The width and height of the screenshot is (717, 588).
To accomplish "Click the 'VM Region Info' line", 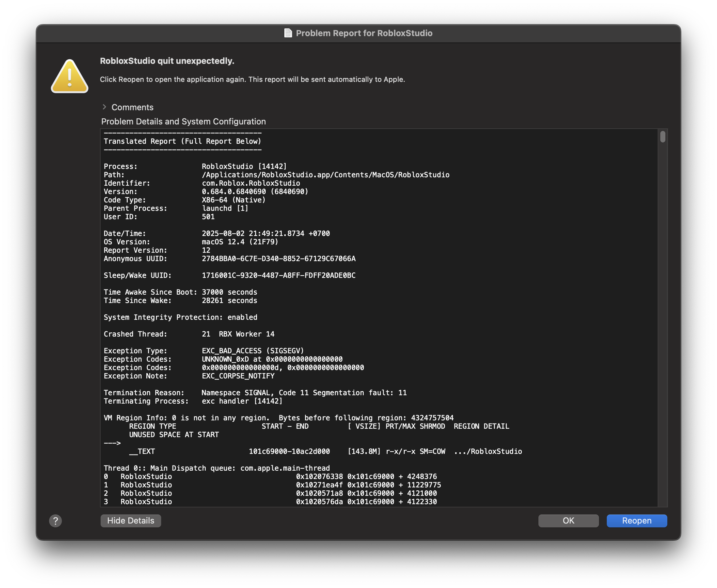I will 279,418.
